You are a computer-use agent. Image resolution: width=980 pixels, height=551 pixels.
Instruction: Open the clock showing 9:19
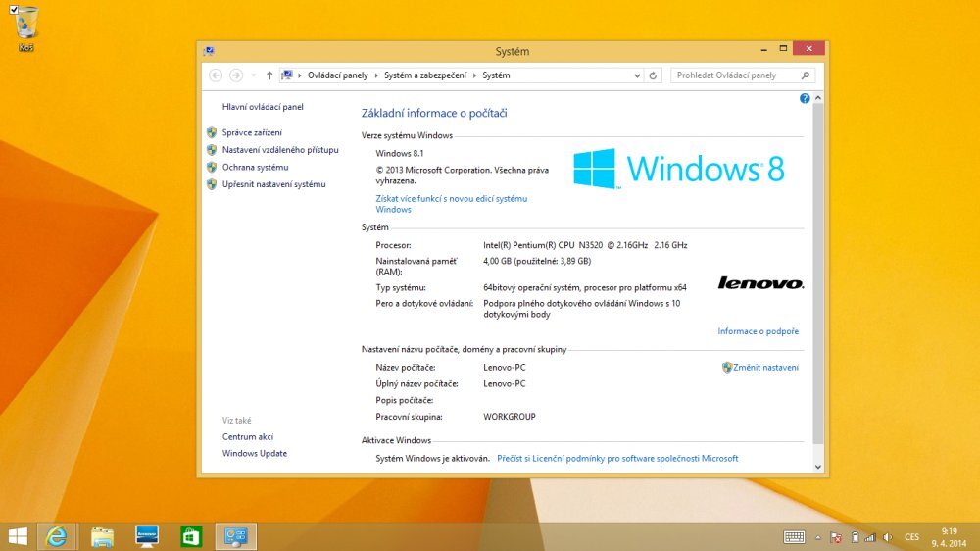pos(949,537)
